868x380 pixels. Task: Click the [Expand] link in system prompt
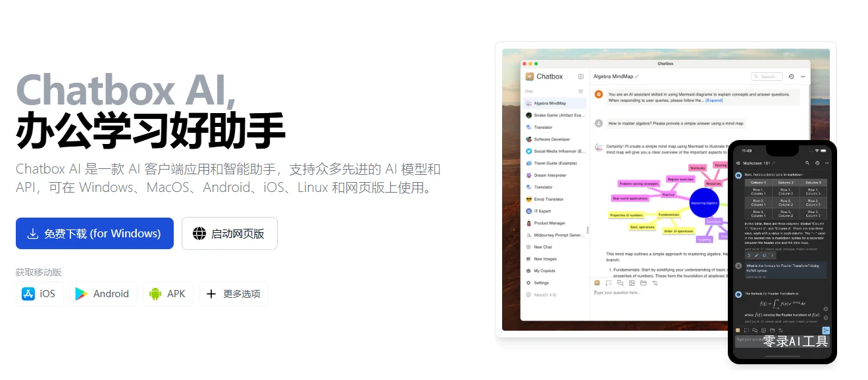(714, 101)
